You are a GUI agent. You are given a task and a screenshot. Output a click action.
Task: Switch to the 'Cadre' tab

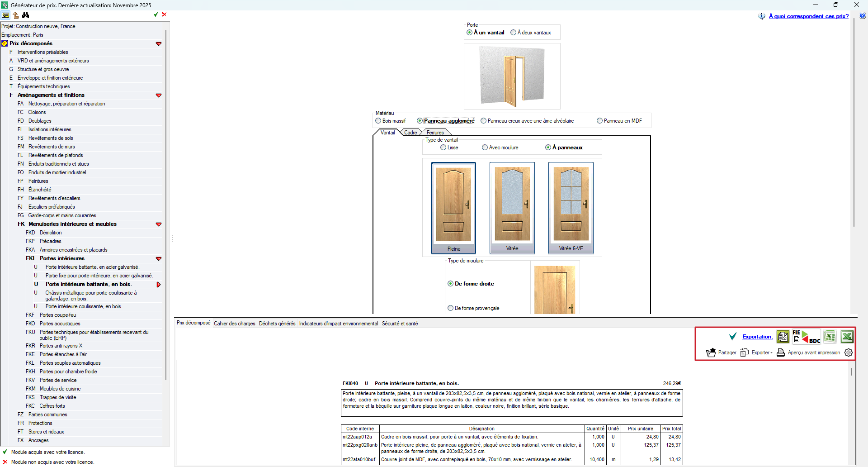[x=410, y=133]
